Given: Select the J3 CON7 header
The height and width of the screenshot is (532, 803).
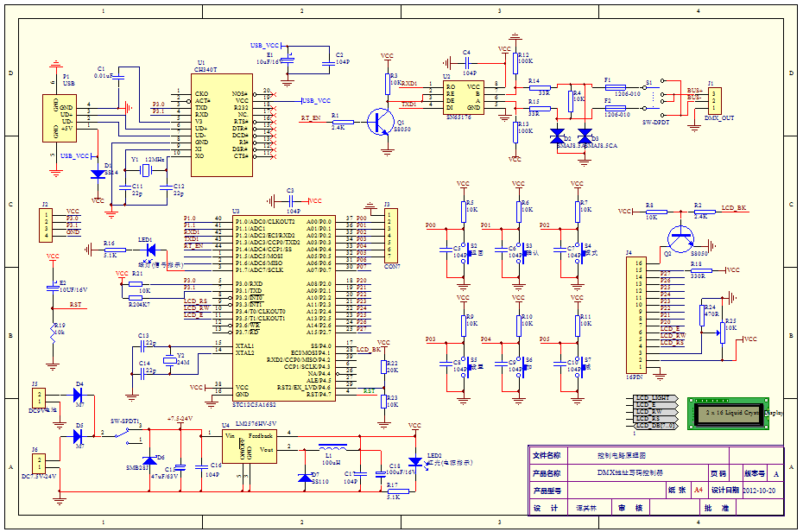Looking at the screenshot, I should pyautogui.click(x=391, y=236).
